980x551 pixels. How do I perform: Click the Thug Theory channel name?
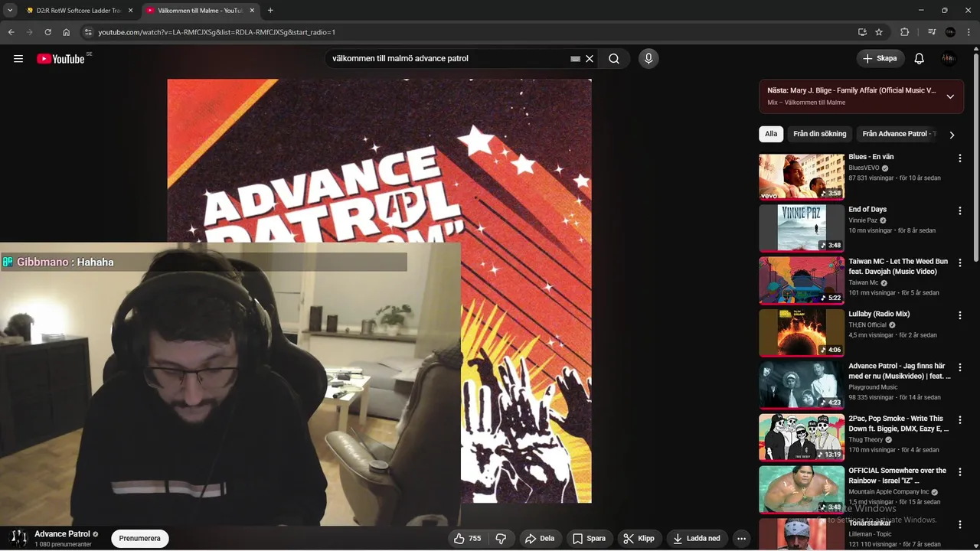(866, 440)
